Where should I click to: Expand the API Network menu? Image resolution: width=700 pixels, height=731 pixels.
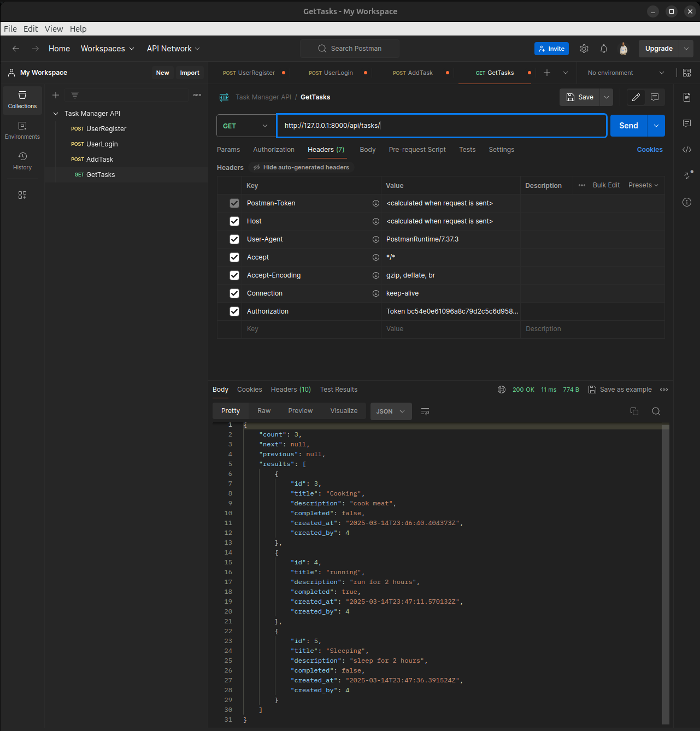coord(174,49)
